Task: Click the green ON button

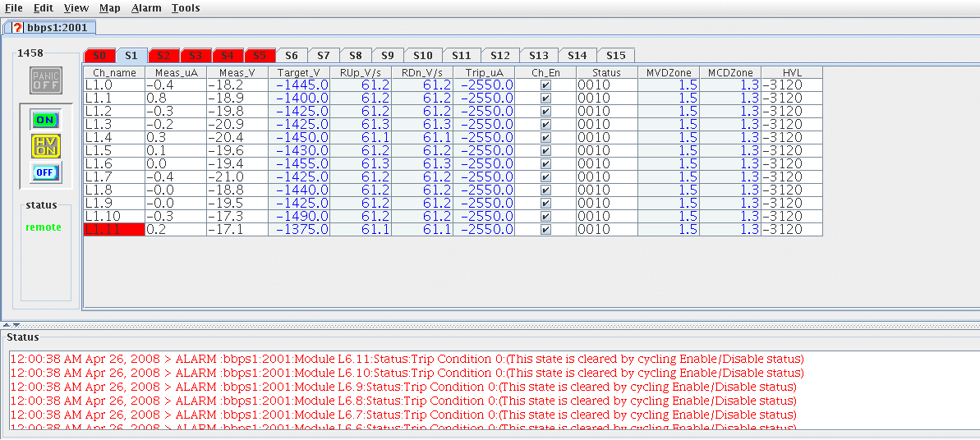Action: pos(46,119)
